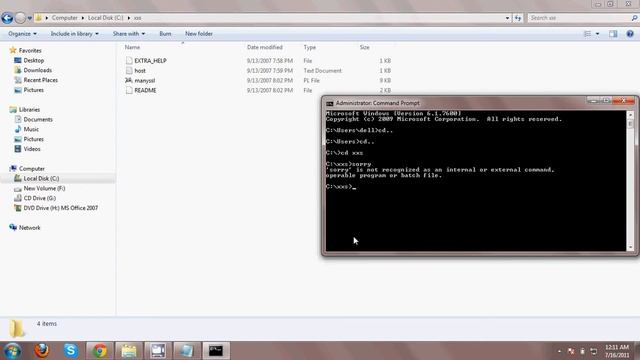Open Favorites in the navigation pane

click(30, 51)
